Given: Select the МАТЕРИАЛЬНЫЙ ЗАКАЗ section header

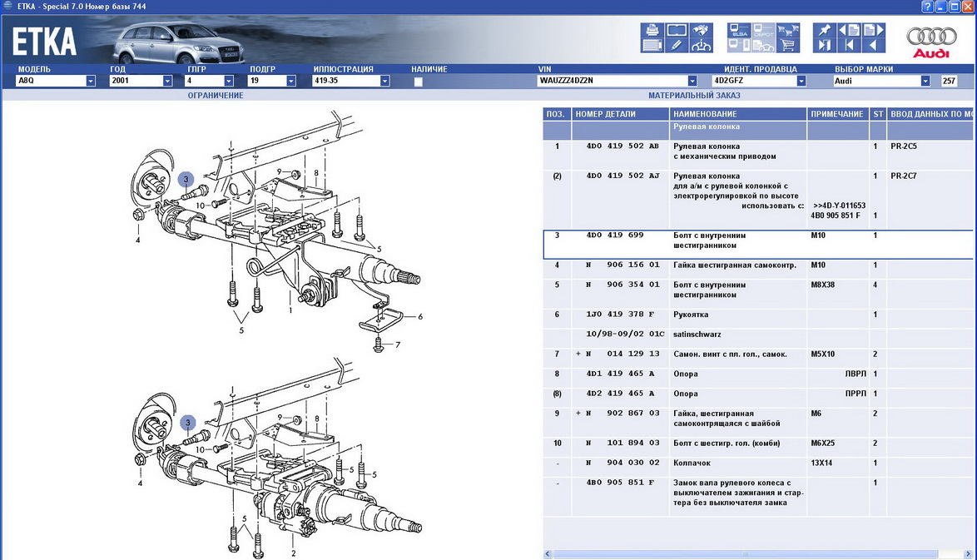Looking at the screenshot, I should tap(694, 96).
